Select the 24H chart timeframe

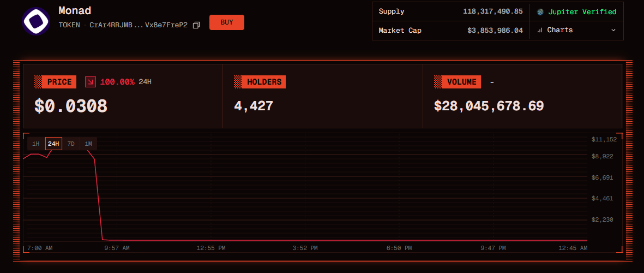pos(53,144)
